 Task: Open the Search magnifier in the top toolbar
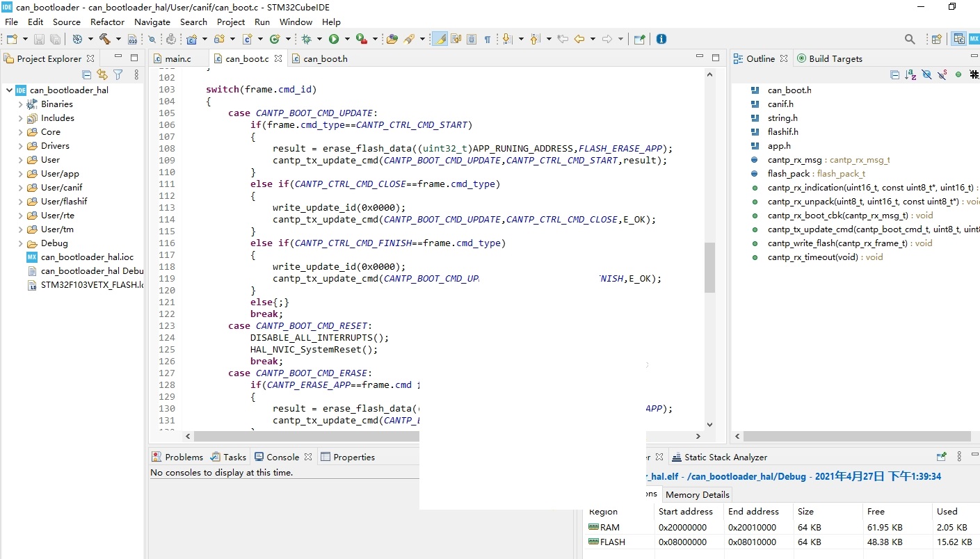click(x=910, y=39)
